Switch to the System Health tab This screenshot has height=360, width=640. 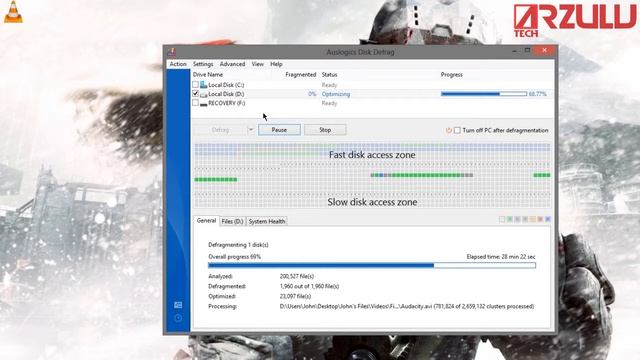pyautogui.click(x=267, y=221)
